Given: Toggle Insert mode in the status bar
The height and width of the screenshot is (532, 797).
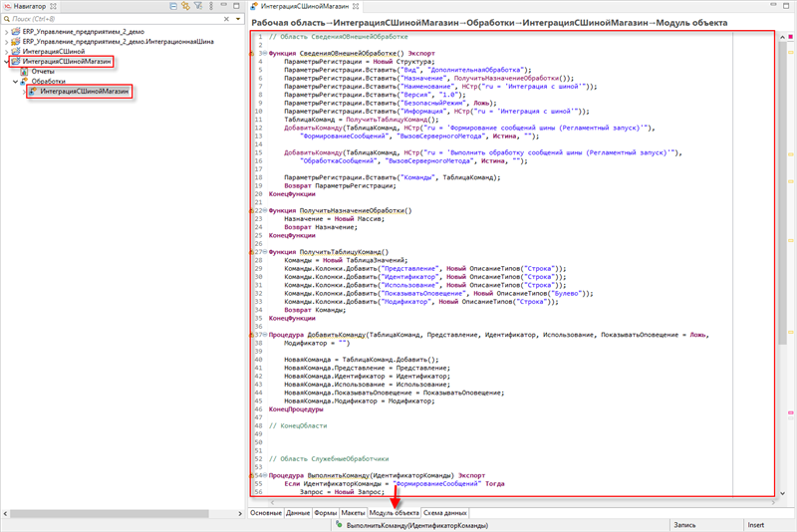Looking at the screenshot, I should click(755, 524).
